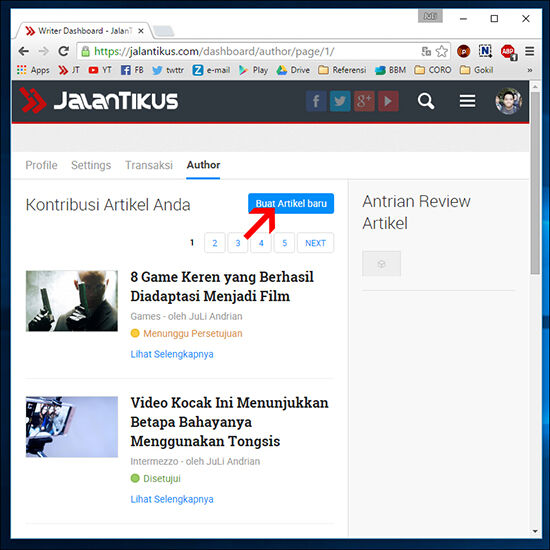This screenshot has height=550, width=550.
Task: Click the Google Plus icon in header
Action: pyautogui.click(x=364, y=101)
